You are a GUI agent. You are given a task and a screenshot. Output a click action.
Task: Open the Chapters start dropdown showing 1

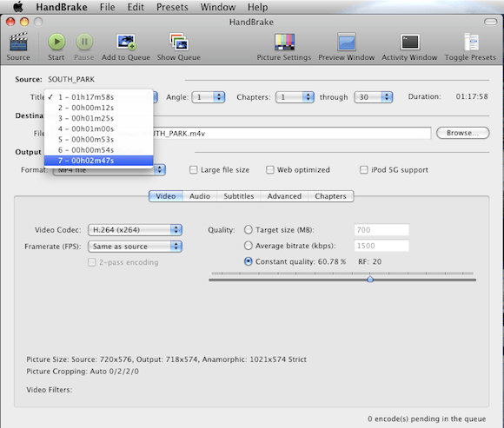295,97
